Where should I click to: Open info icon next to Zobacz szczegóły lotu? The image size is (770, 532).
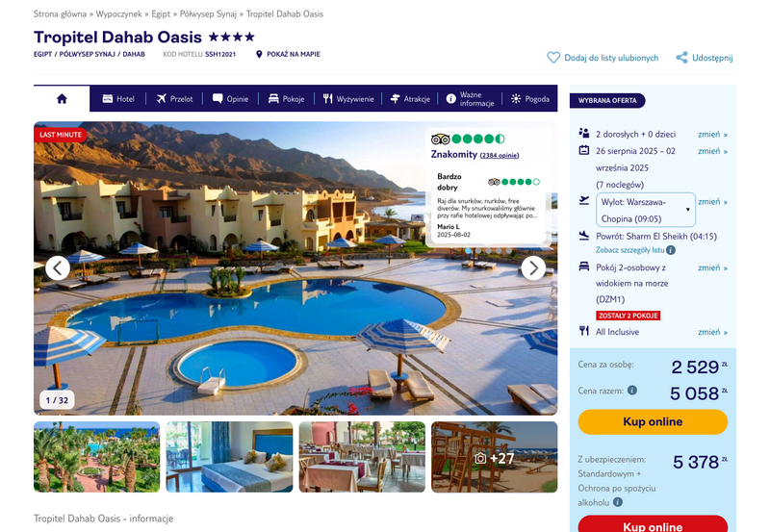pyautogui.click(x=671, y=250)
